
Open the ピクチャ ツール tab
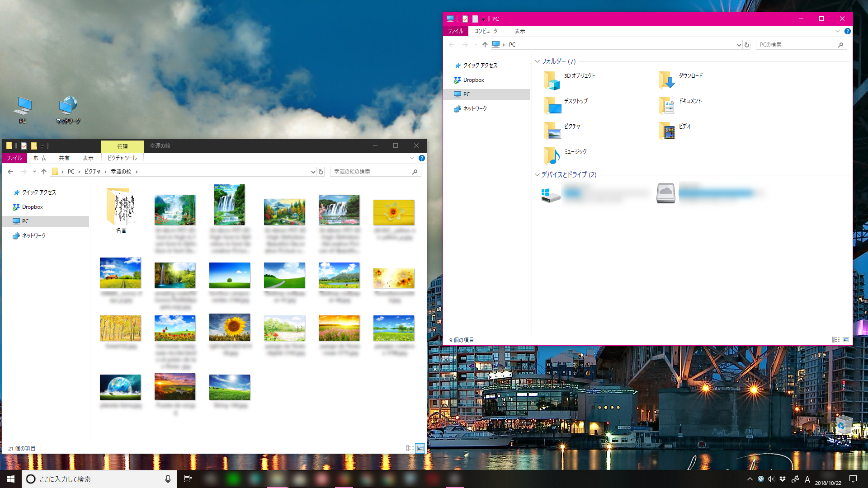pos(122,158)
